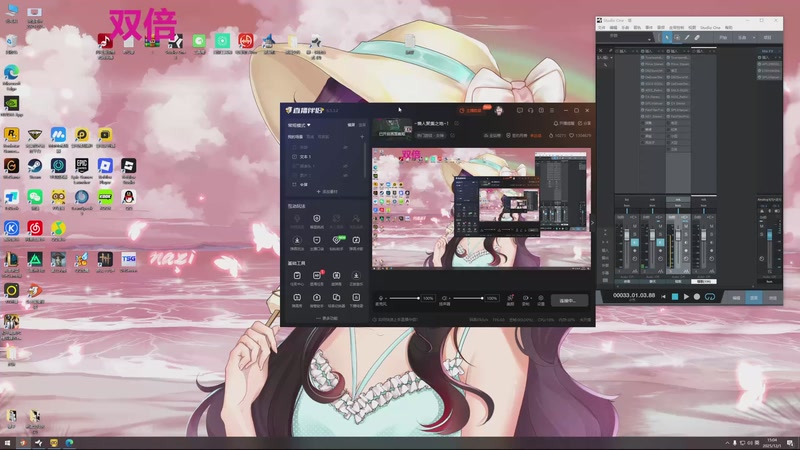The image size is (800, 450).
Task: Open the basic tool with red notification badge
Action: 317,276
